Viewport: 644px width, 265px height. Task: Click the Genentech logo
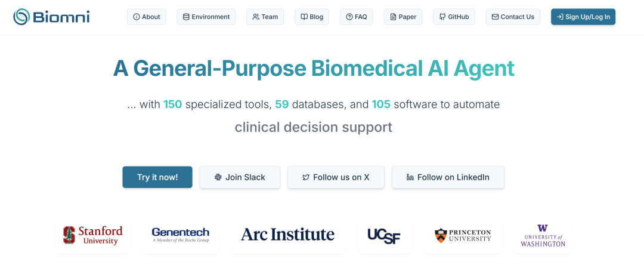coord(180,235)
